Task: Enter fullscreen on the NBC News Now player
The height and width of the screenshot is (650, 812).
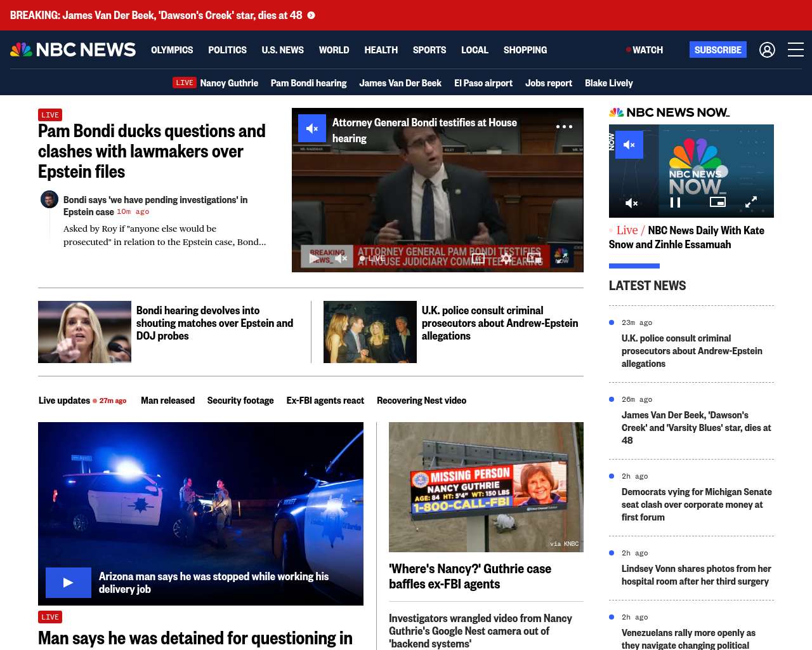Action: [750, 202]
